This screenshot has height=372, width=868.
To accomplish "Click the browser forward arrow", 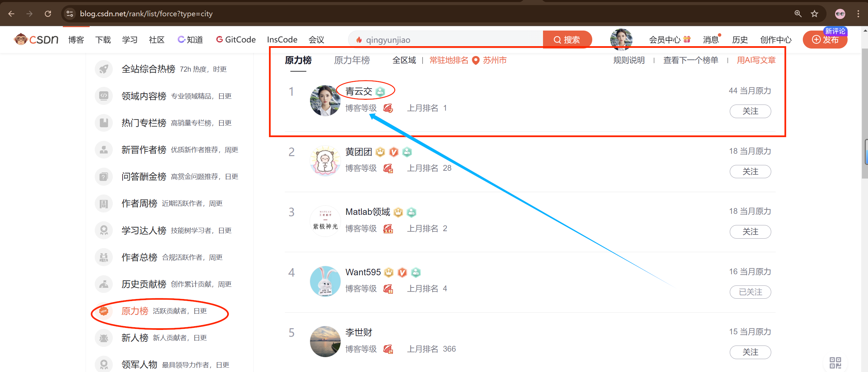I will click(x=30, y=14).
